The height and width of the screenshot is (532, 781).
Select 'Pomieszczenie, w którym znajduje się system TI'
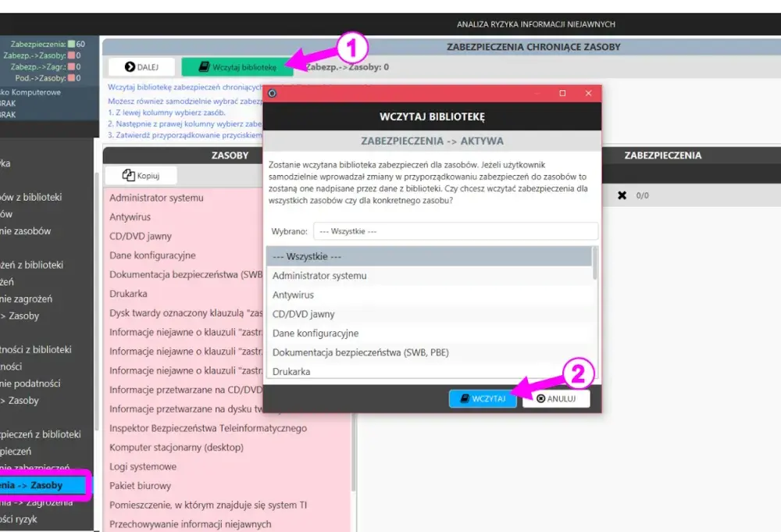(227, 505)
